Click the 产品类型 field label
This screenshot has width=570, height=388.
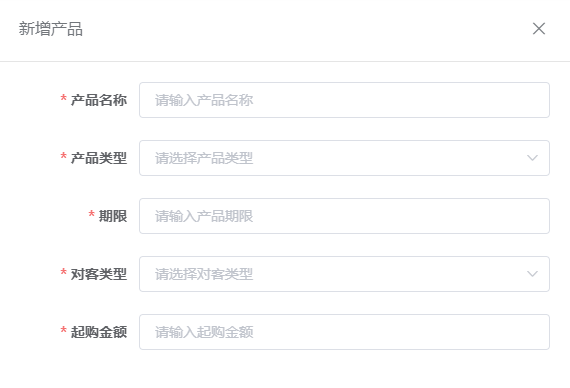coord(99,158)
